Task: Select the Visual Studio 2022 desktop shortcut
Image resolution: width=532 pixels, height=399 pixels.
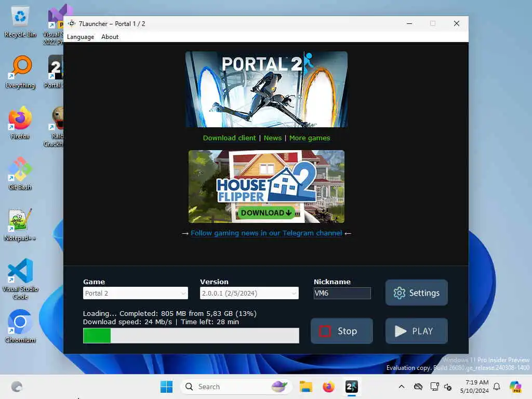Action: tap(54, 25)
